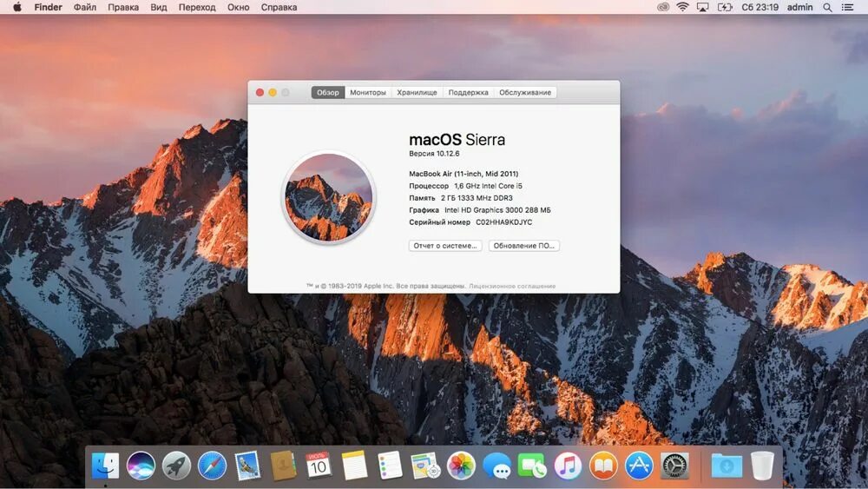Click the Creative Cloud menu bar icon

(x=662, y=7)
